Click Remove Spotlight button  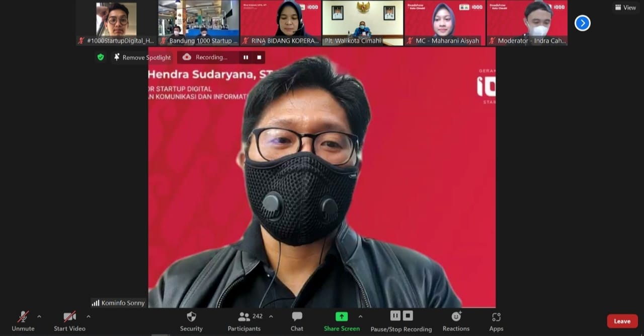tap(142, 57)
